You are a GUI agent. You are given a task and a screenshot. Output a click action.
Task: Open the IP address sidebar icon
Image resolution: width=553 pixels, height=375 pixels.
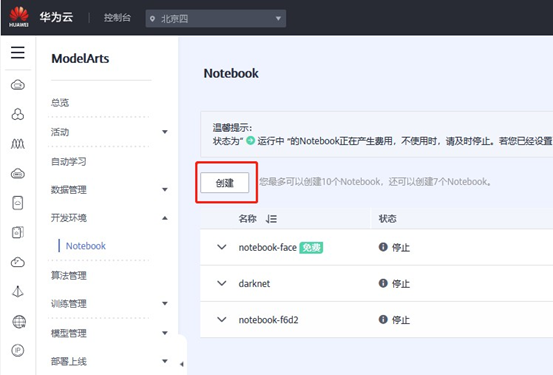tap(18, 350)
